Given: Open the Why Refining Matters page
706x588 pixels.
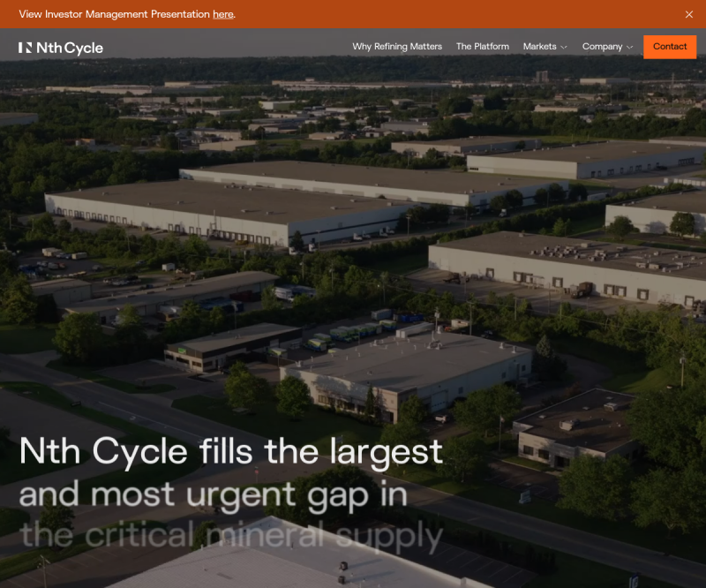Looking at the screenshot, I should (x=397, y=47).
